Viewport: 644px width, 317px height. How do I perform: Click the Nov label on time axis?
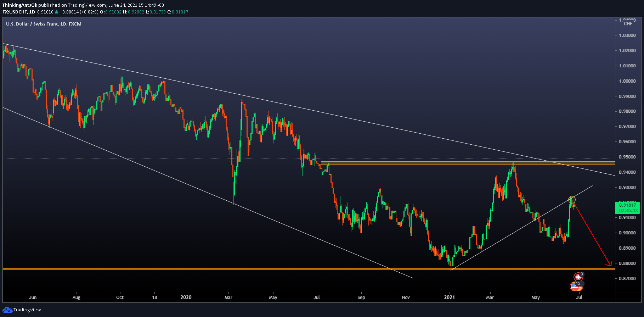[x=406, y=297]
